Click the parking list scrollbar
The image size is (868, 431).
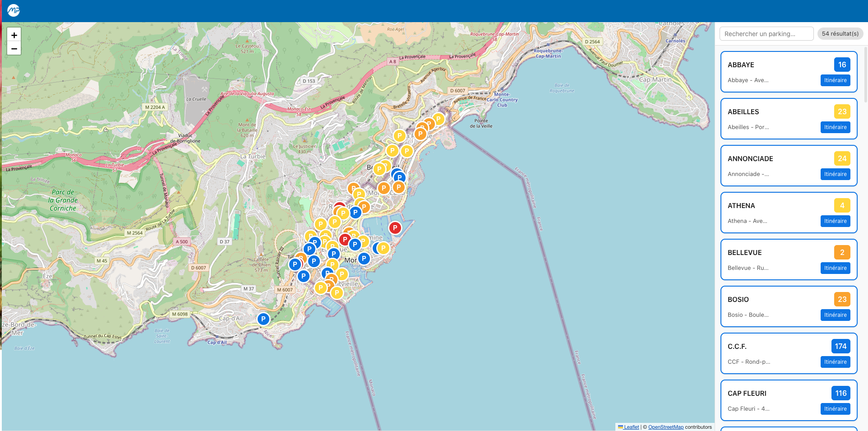click(865, 74)
